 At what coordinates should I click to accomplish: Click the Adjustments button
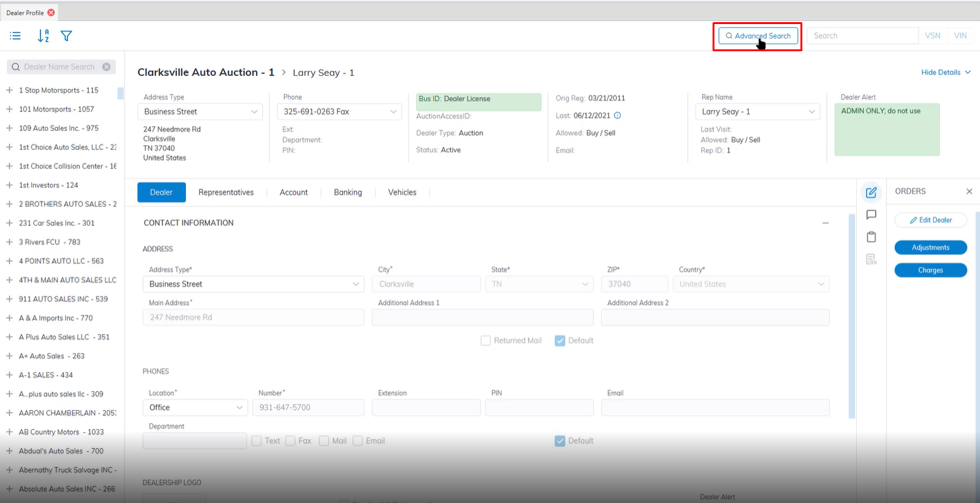pyautogui.click(x=930, y=247)
